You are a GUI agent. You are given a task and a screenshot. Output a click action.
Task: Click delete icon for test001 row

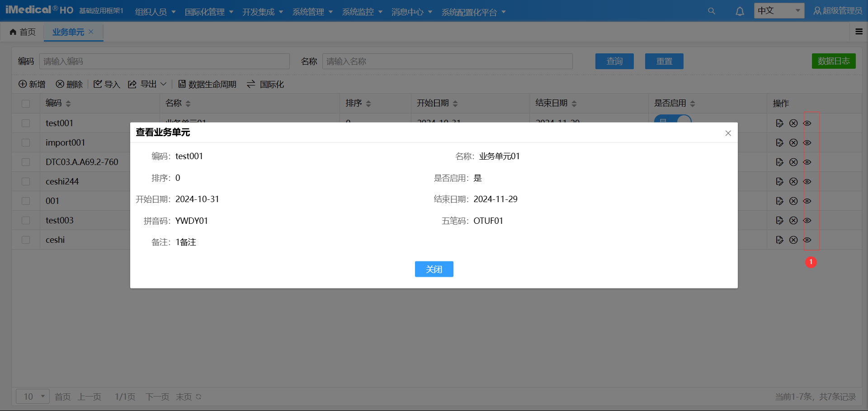[793, 123]
